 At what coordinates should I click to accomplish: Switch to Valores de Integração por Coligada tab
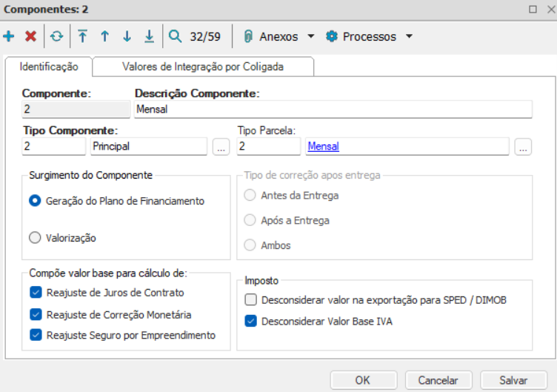tap(203, 67)
